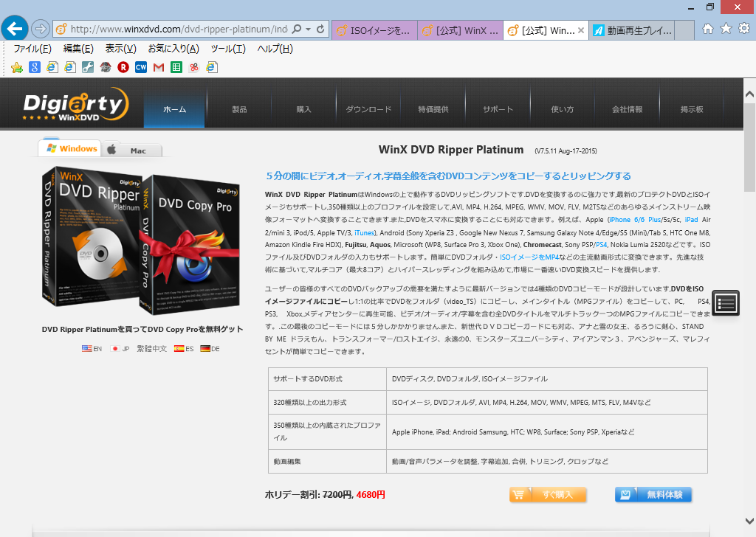Click the browser back arrow button
The height and width of the screenshot is (537, 756).
click(x=15, y=29)
